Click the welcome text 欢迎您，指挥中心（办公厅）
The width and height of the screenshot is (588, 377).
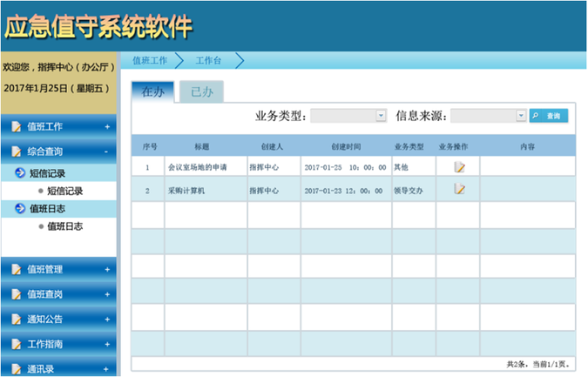[58, 67]
